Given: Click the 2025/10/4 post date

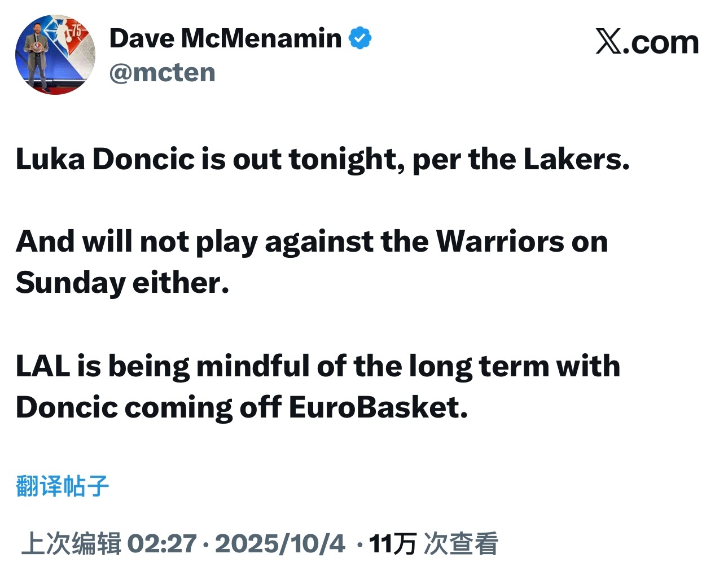Looking at the screenshot, I should [280, 544].
